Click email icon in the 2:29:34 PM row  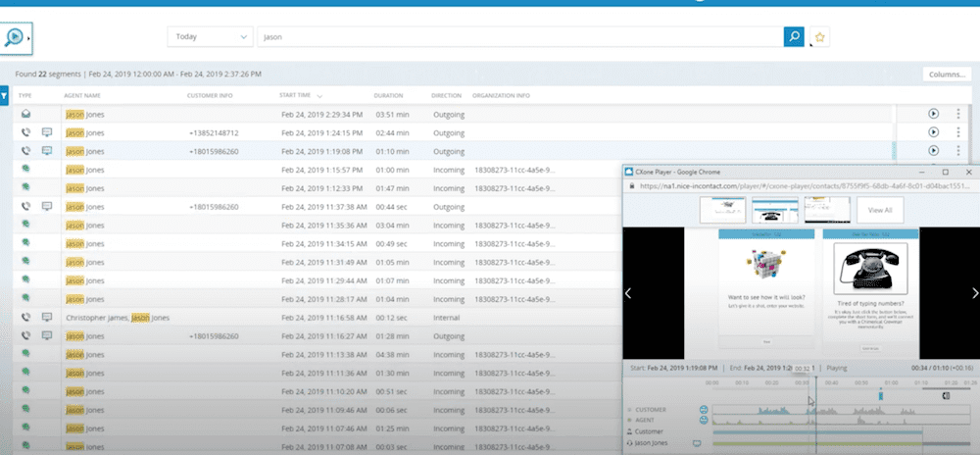25,115
